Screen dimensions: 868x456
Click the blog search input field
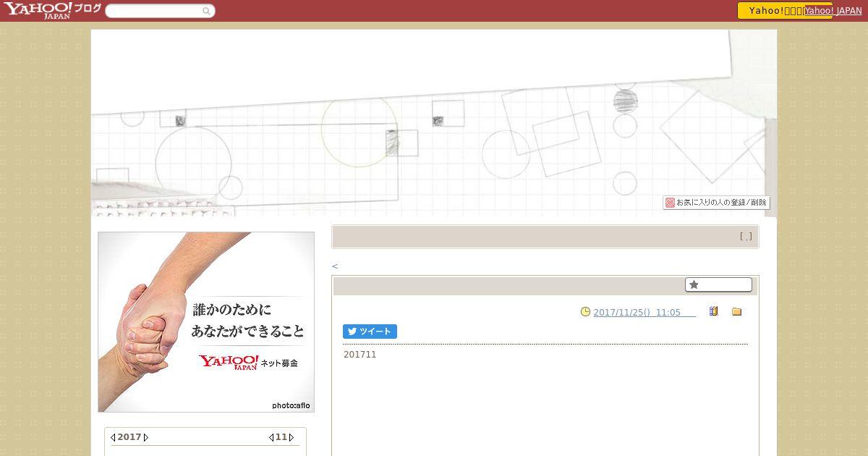(x=154, y=11)
